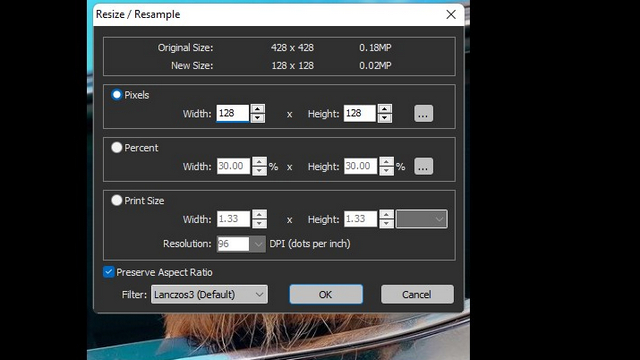Click the percent Width input field
Viewport: 640px width, 360px height.
coord(233,166)
